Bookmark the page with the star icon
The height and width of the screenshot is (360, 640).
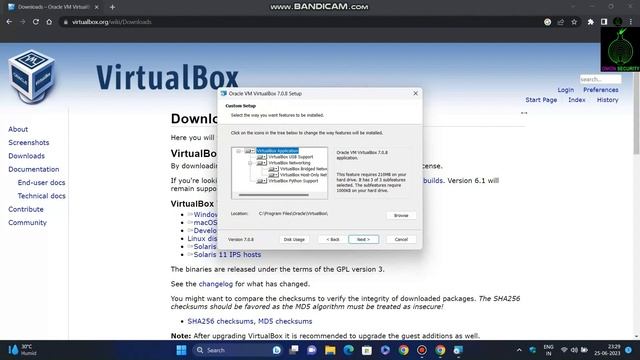click(x=574, y=22)
